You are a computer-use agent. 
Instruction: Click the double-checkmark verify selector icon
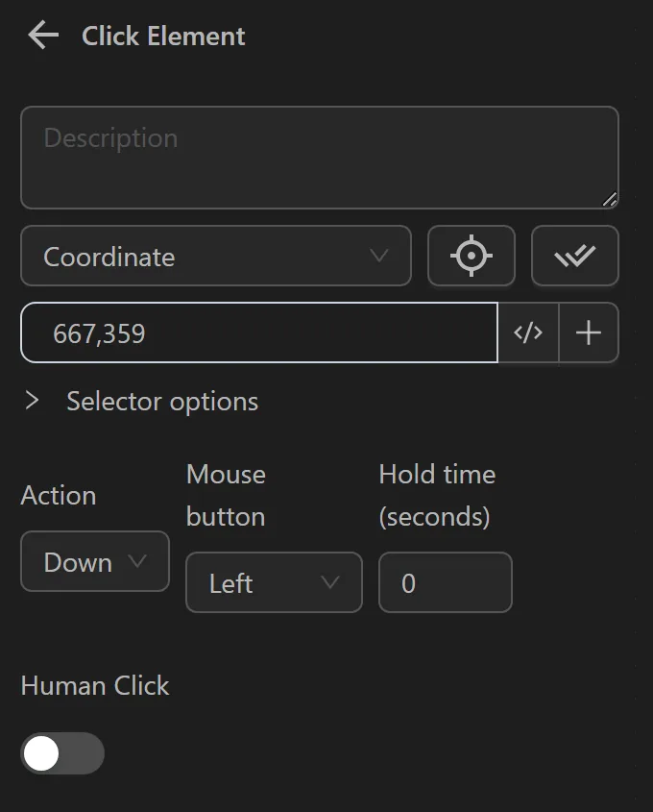coord(574,256)
